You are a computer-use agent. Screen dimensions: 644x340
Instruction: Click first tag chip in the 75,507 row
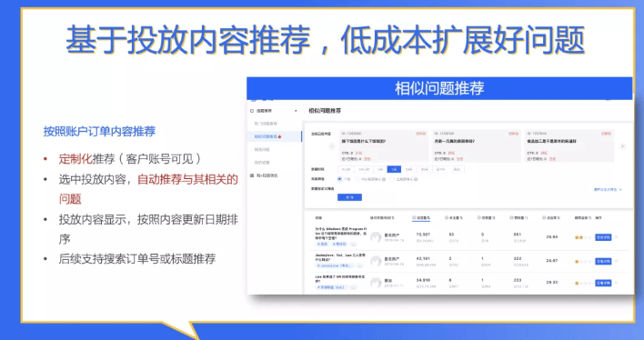pos(322,245)
